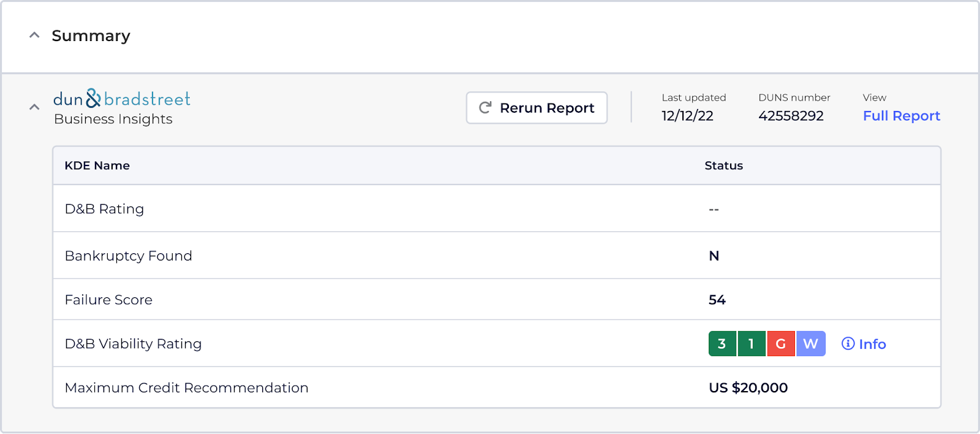The width and height of the screenshot is (980, 434).
Task: Click the D&B Viability Rating label
Action: [133, 344]
